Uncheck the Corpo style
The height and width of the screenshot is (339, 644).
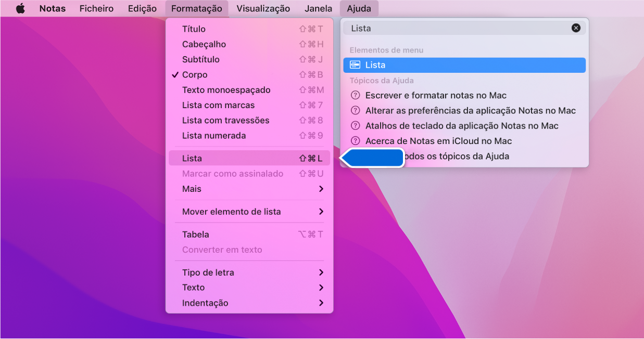[x=193, y=74]
